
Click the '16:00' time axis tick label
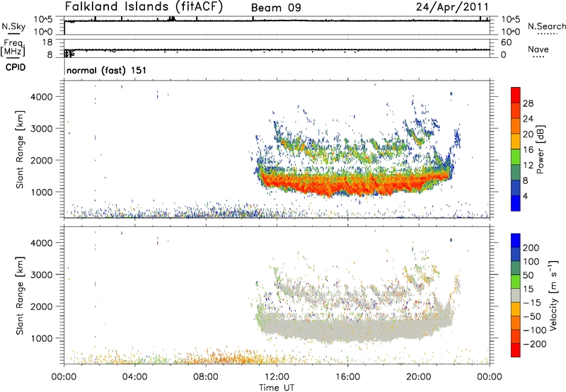[x=347, y=377]
